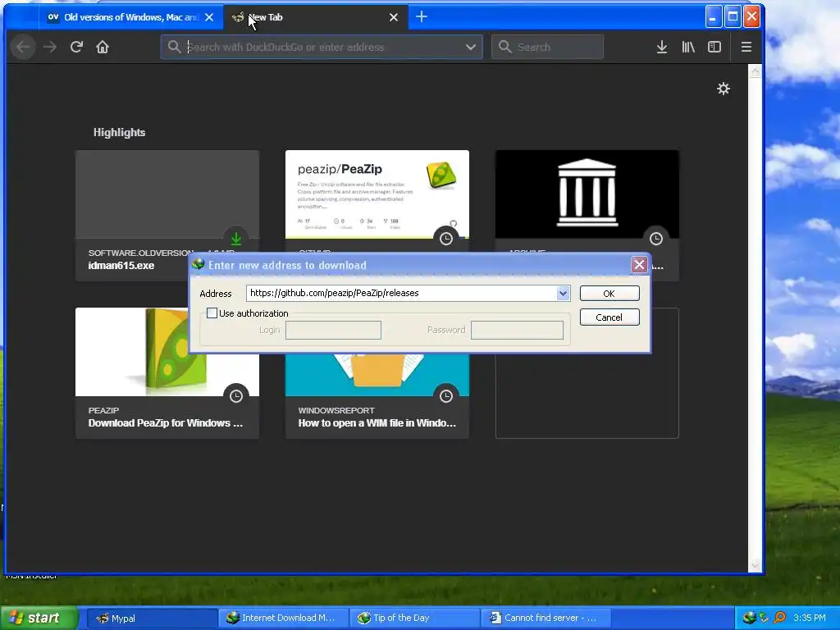Click clock badge on WindowsReport card
Viewport: 840px width, 630px height.
click(x=446, y=396)
